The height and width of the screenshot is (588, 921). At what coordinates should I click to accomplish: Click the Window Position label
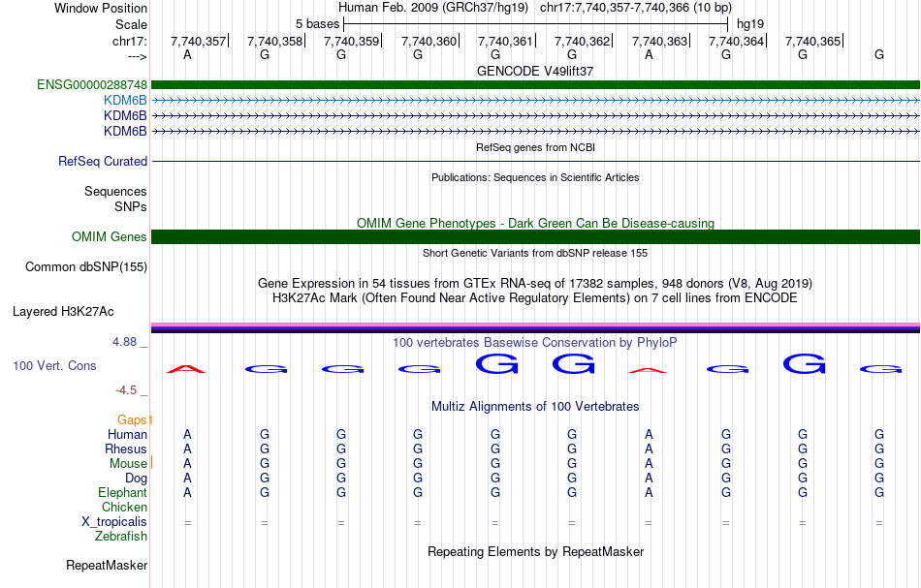(101, 8)
